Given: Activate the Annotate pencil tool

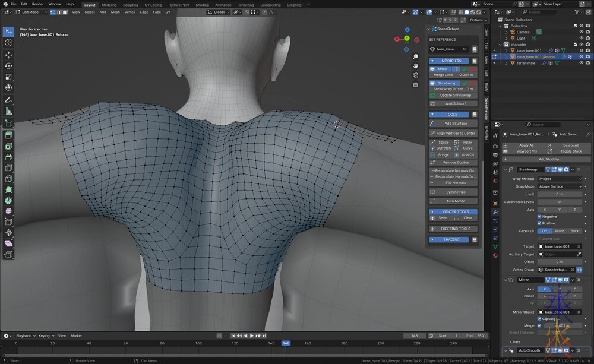Looking at the screenshot, I should coord(8,100).
